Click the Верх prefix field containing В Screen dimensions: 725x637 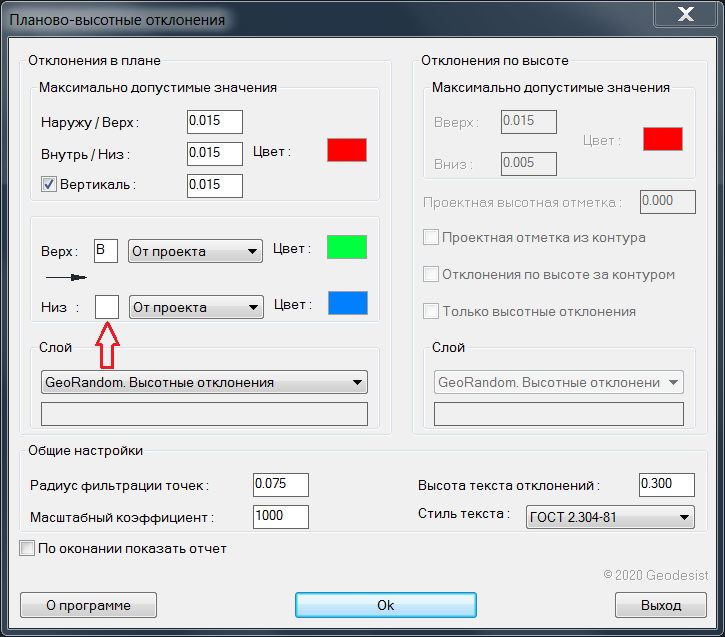pyautogui.click(x=106, y=250)
